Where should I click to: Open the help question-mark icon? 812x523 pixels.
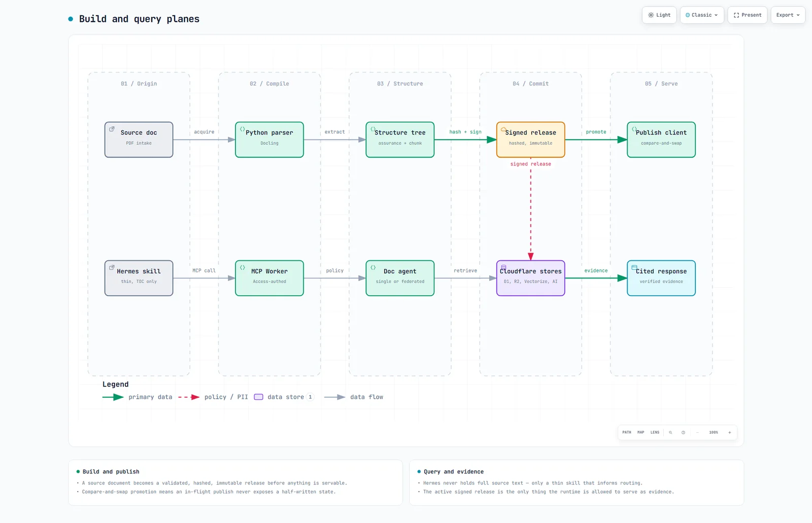click(x=683, y=433)
